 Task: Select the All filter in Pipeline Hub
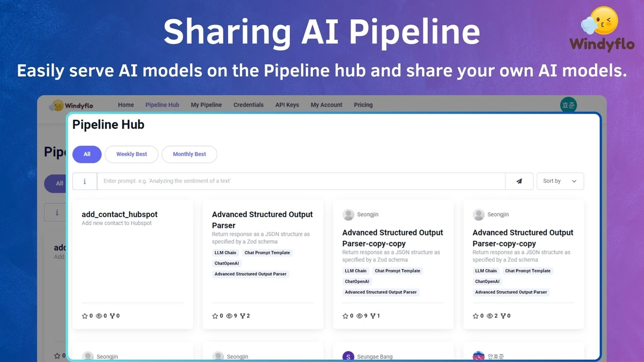pyautogui.click(x=87, y=154)
